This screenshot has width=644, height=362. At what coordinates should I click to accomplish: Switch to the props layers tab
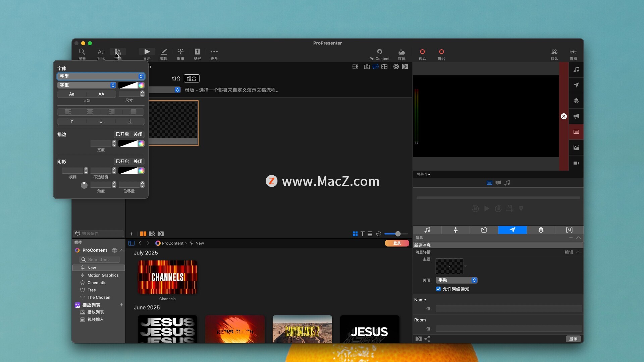(x=541, y=230)
